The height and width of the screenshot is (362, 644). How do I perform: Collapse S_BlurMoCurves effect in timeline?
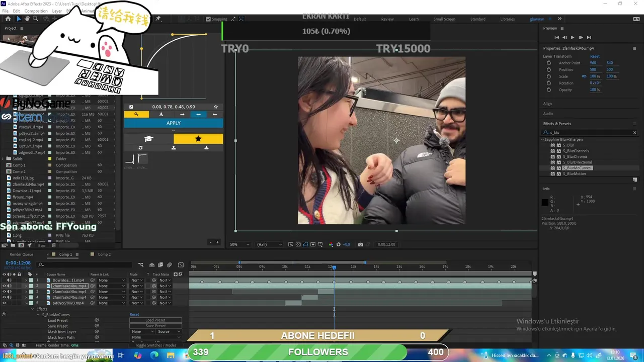coord(38,315)
